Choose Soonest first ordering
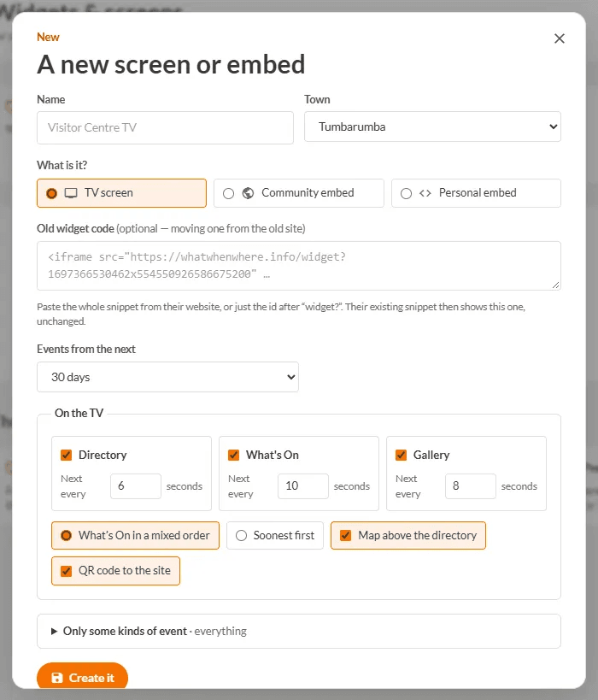 click(275, 535)
